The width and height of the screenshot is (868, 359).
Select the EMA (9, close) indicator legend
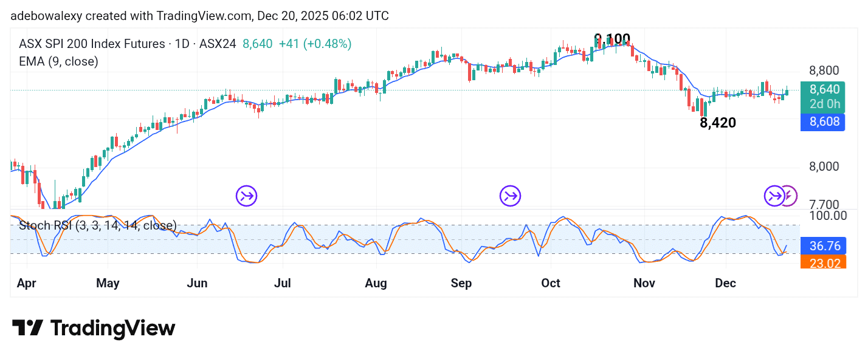[x=58, y=61]
